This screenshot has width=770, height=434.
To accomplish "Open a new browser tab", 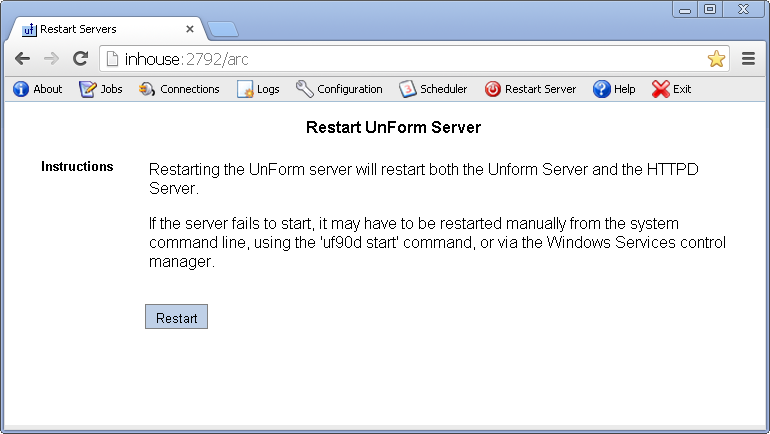I will tap(223, 30).
